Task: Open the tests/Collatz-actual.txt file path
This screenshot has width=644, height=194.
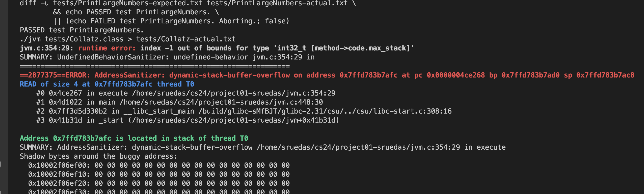Action: pyautogui.click(x=185, y=39)
